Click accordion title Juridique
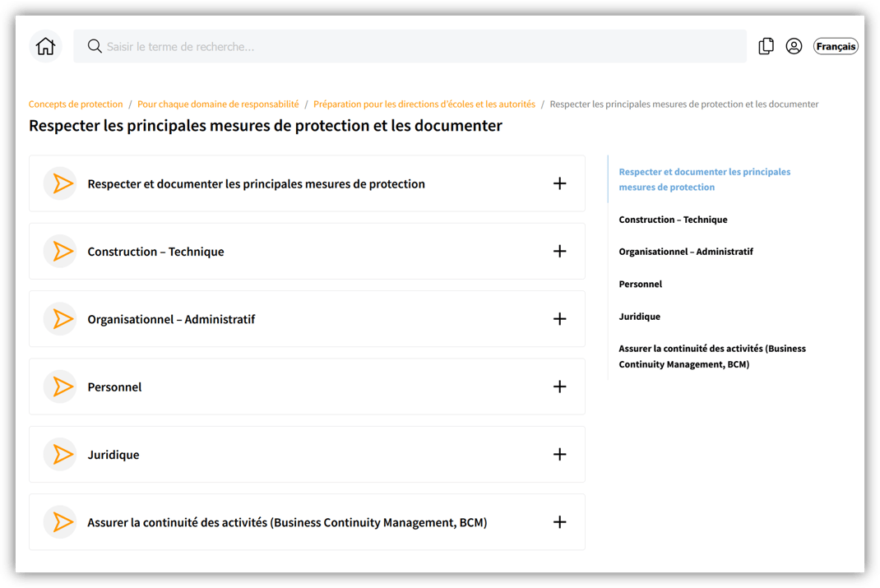 coord(113,455)
